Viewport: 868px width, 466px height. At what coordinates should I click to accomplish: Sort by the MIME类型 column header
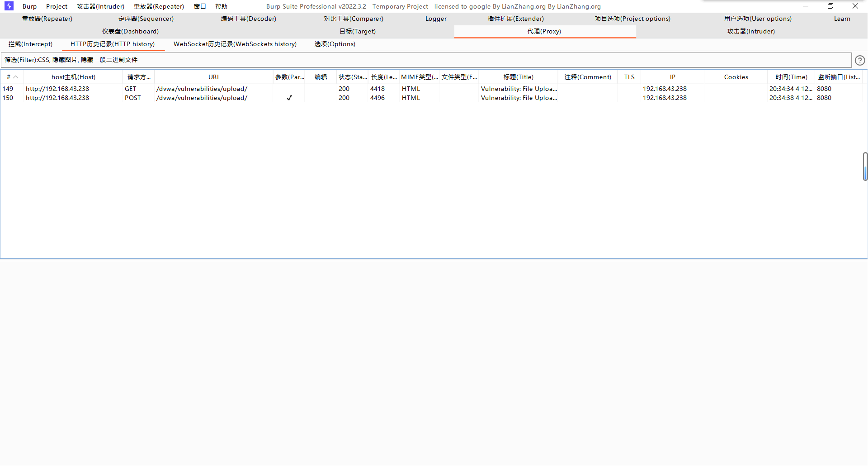coord(420,77)
